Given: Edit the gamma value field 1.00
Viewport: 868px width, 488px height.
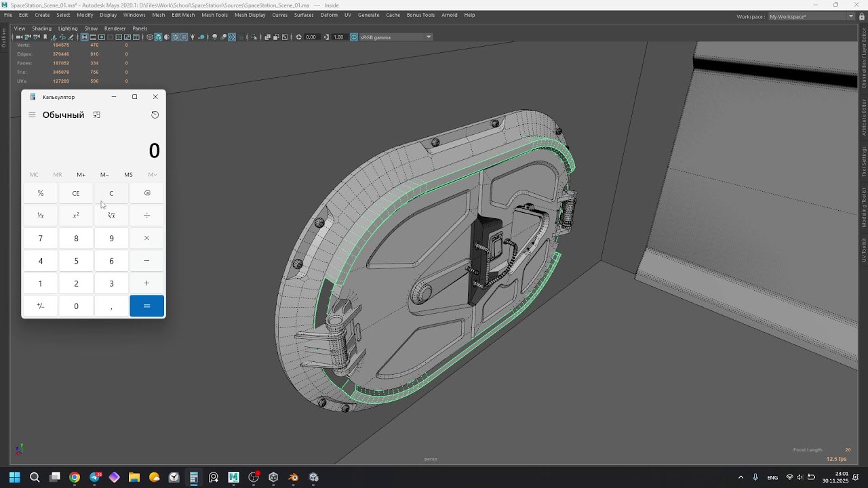Looking at the screenshot, I should point(339,37).
